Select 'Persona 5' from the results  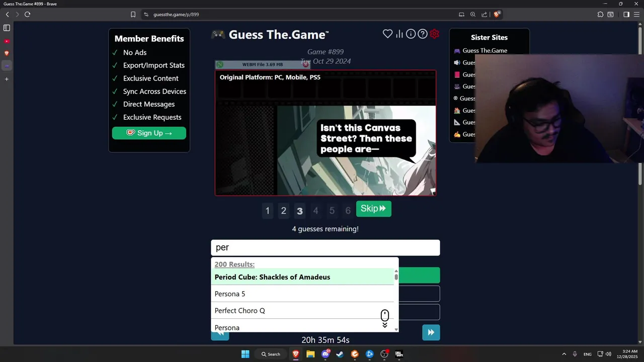(x=302, y=294)
